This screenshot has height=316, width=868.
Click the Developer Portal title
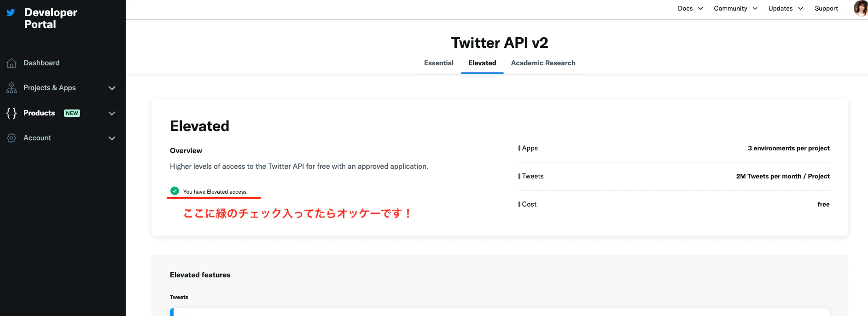tap(51, 18)
